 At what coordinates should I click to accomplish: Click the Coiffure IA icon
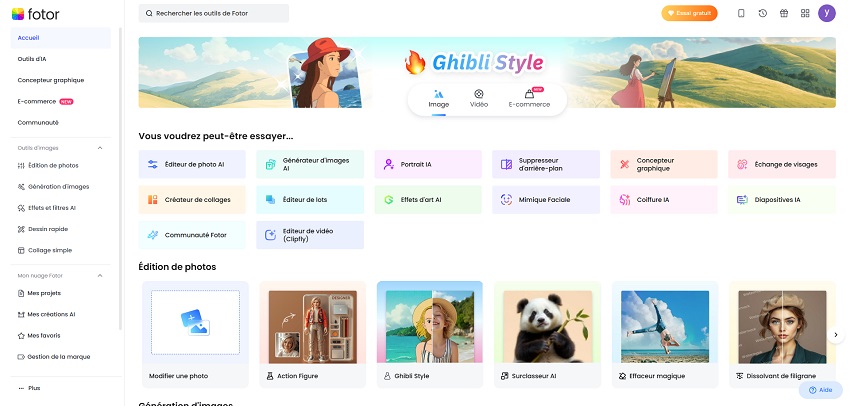(x=624, y=199)
